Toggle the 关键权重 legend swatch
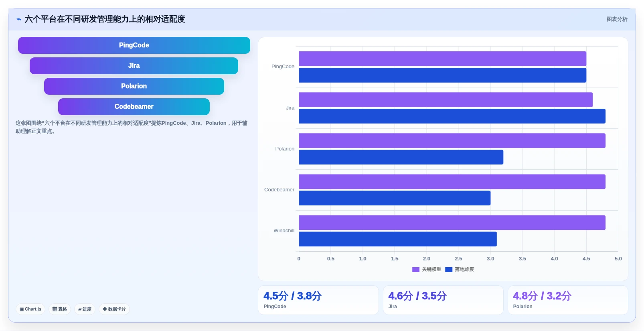Viewport: 644px width, 331px height. 415,270
